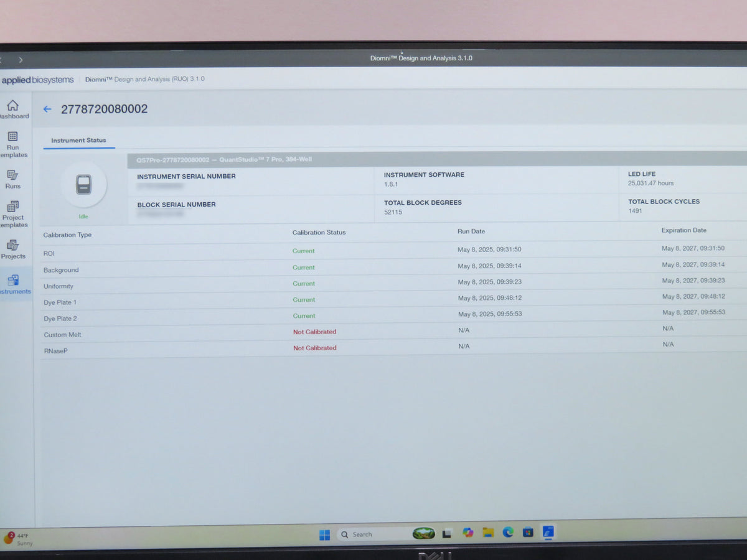Click the applied biosystems logo
This screenshot has height=560, width=747.
tap(37, 80)
